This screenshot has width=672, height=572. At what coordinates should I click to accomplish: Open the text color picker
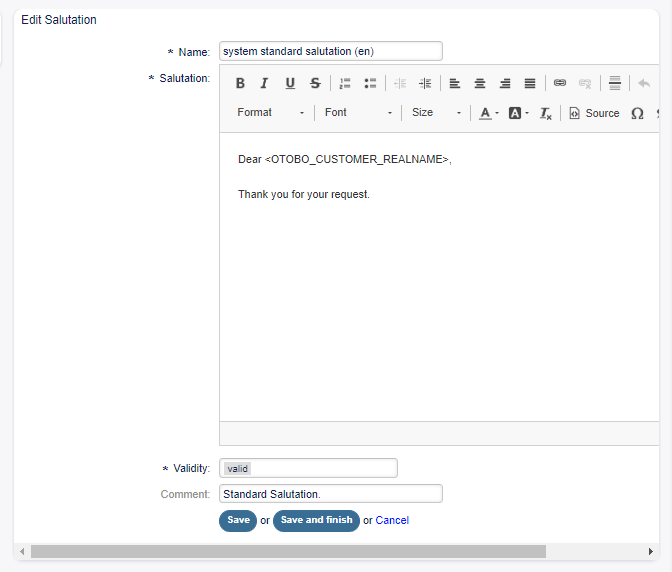tap(489, 113)
